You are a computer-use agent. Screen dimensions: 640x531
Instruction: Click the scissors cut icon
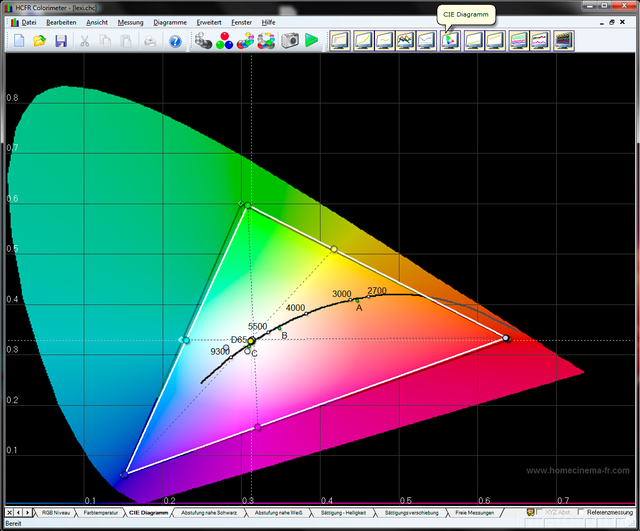[84, 41]
